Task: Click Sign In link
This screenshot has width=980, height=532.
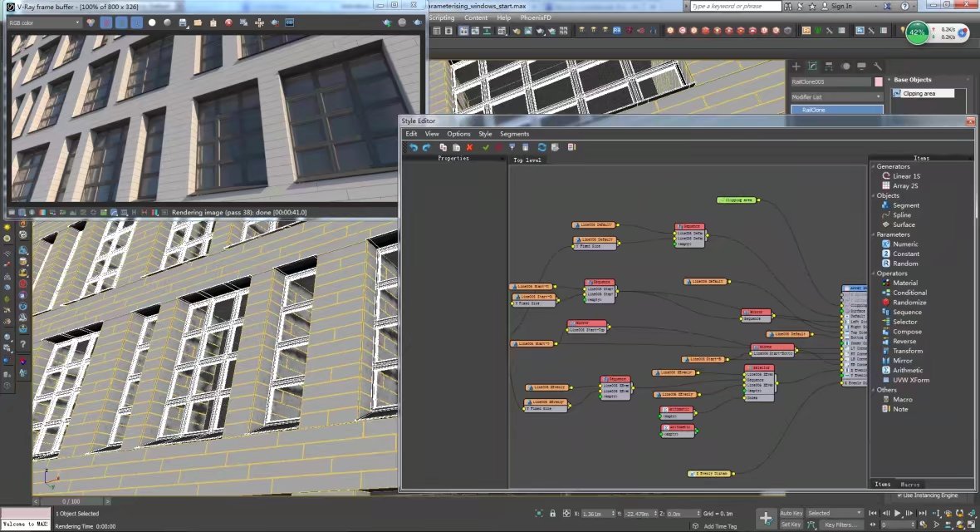Action: (841, 7)
